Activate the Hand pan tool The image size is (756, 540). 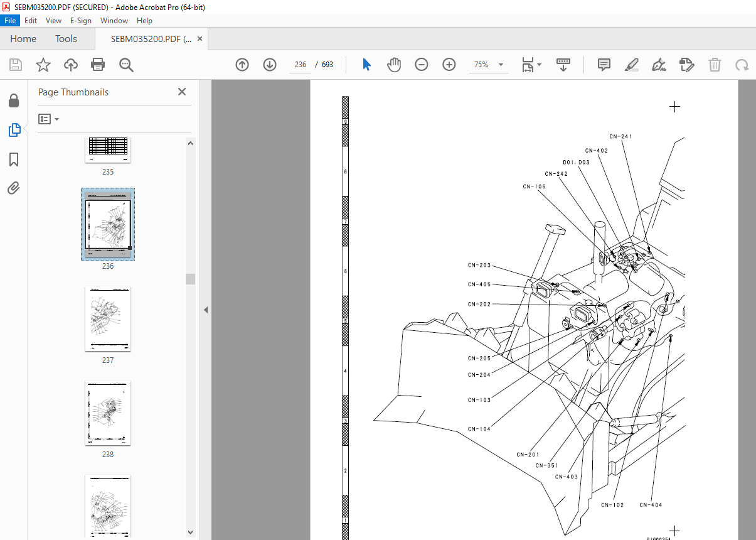(394, 65)
